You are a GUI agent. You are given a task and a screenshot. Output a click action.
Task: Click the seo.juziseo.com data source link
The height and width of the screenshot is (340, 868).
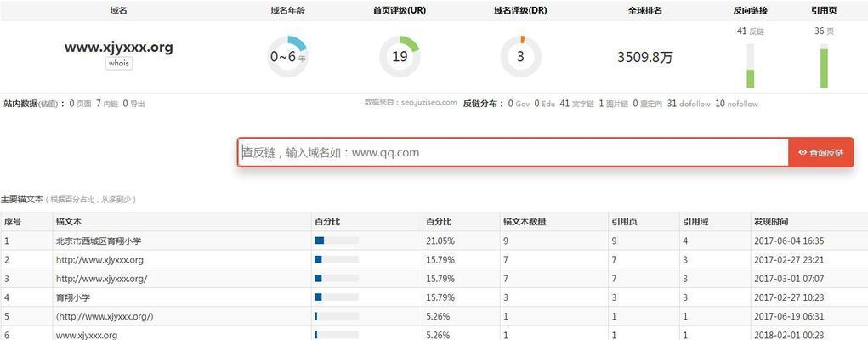(423, 103)
